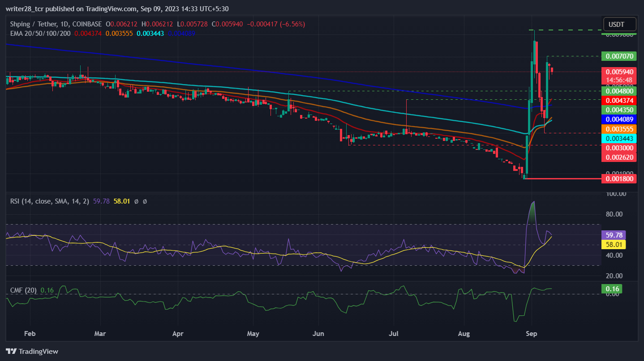The image size is (644, 361).
Task: Select the CMF (20) indicator legend
Action: (24, 290)
